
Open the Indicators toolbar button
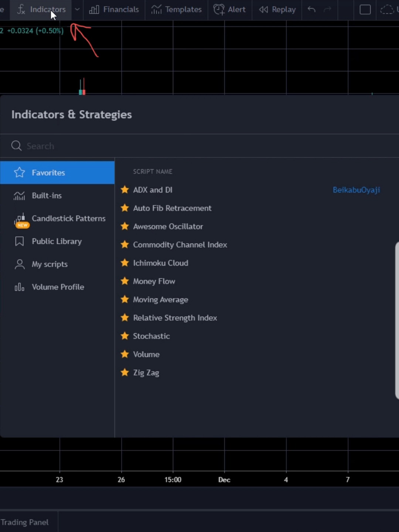[x=41, y=10]
